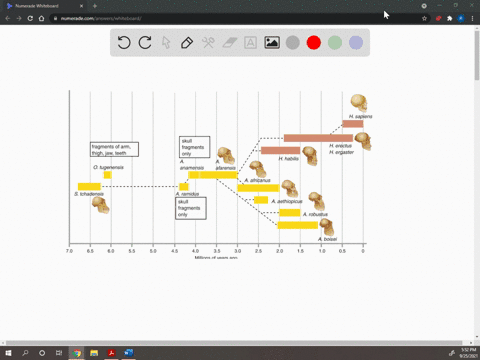Click the redo arrow in whiteboard toolbar

145,43
